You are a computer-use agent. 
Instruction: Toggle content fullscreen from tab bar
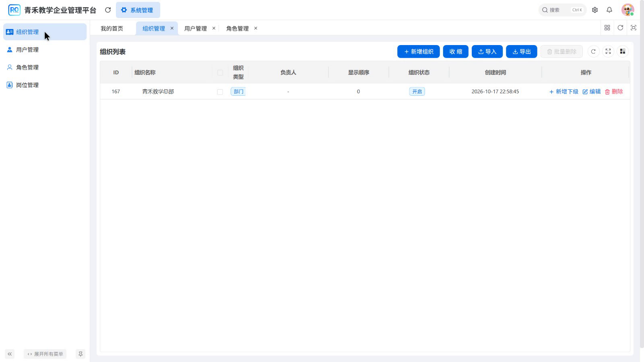pyautogui.click(x=634, y=28)
